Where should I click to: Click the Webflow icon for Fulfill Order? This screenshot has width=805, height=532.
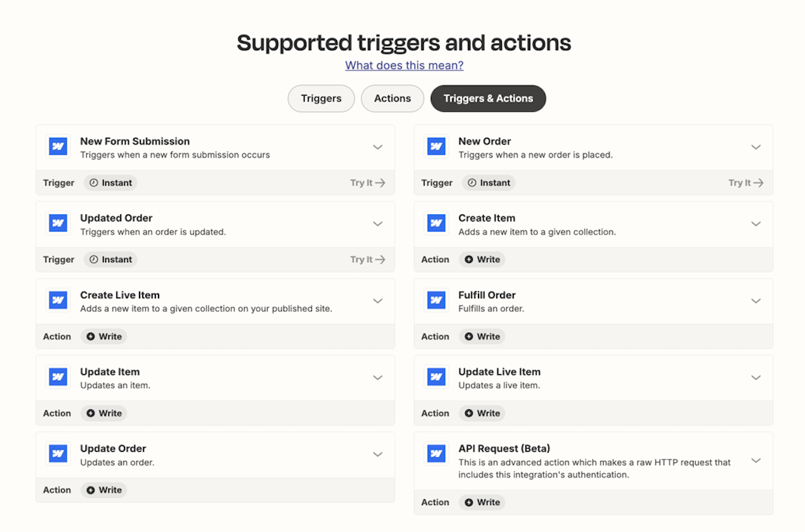tap(436, 300)
